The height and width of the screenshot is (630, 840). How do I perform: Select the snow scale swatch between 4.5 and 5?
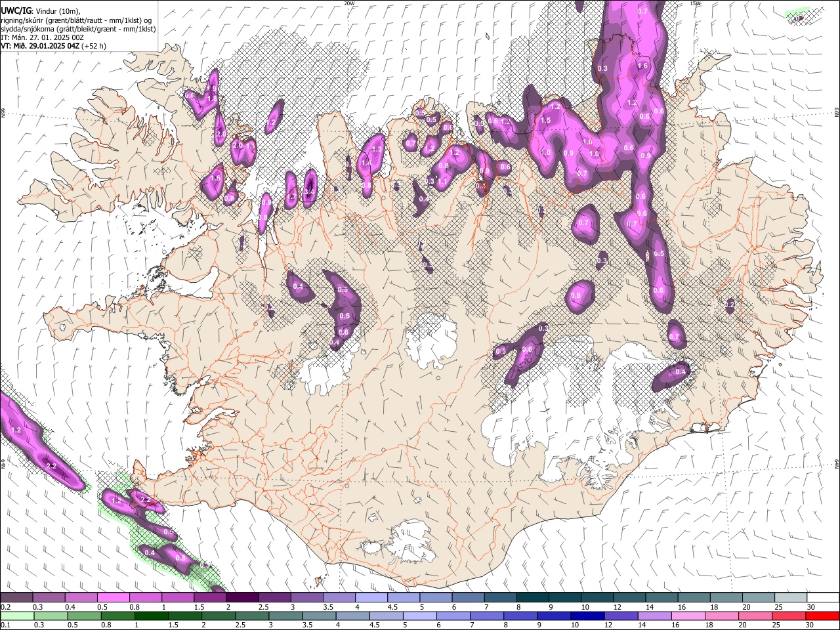[x=403, y=597]
